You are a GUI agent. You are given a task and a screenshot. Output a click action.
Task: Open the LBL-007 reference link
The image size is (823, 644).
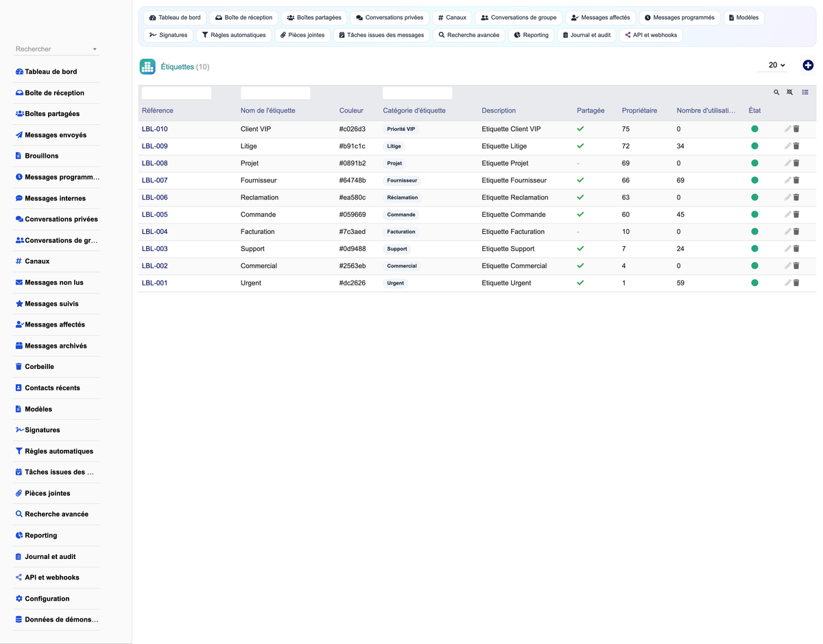155,180
